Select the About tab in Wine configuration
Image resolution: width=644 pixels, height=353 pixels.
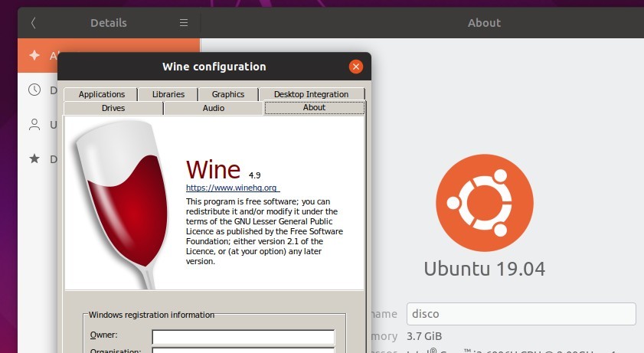point(314,107)
